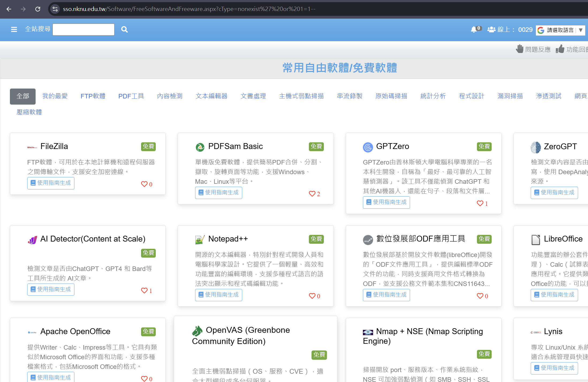Image resolution: width=588 pixels, height=382 pixels.
Task: Open site info icon in address bar
Action: (x=55, y=9)
